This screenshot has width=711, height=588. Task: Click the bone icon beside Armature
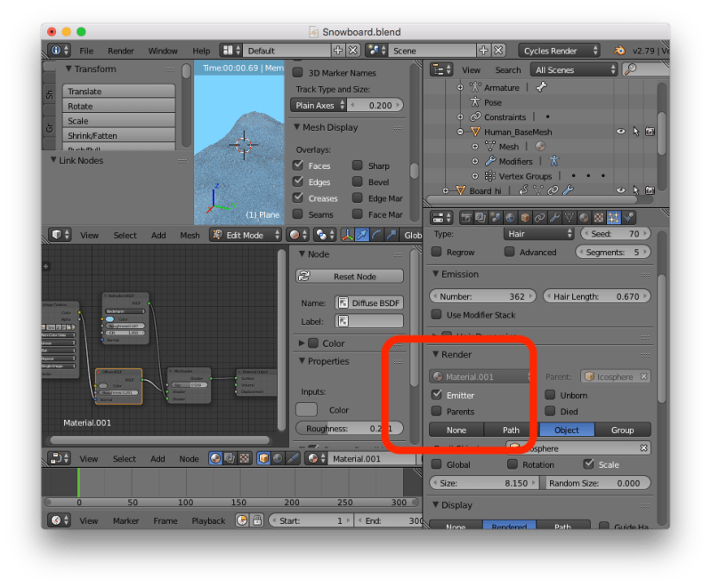tap(541, 87)
